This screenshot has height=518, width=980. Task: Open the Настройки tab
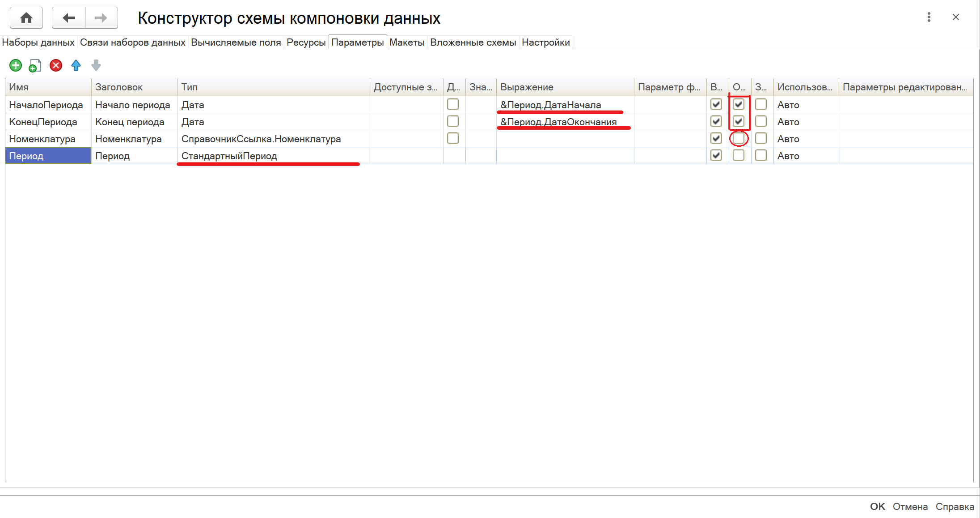pyautogui.click(x=546, y=42)
